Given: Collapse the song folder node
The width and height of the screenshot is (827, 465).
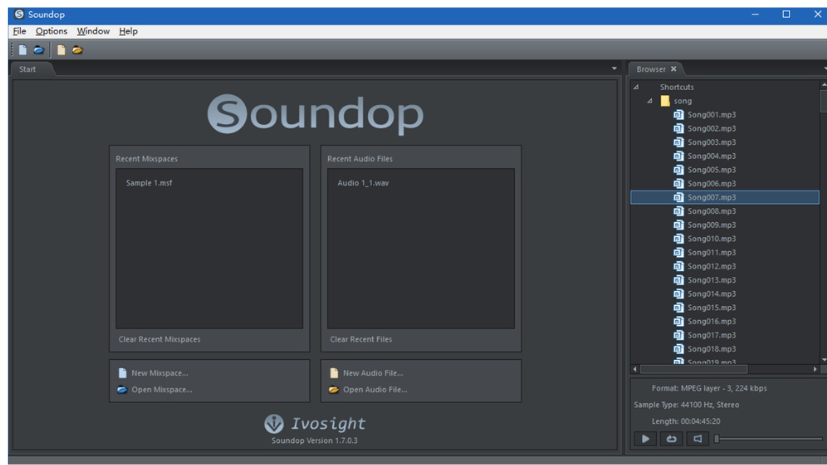Looking at the screenshot, I should tap(650, 101).
